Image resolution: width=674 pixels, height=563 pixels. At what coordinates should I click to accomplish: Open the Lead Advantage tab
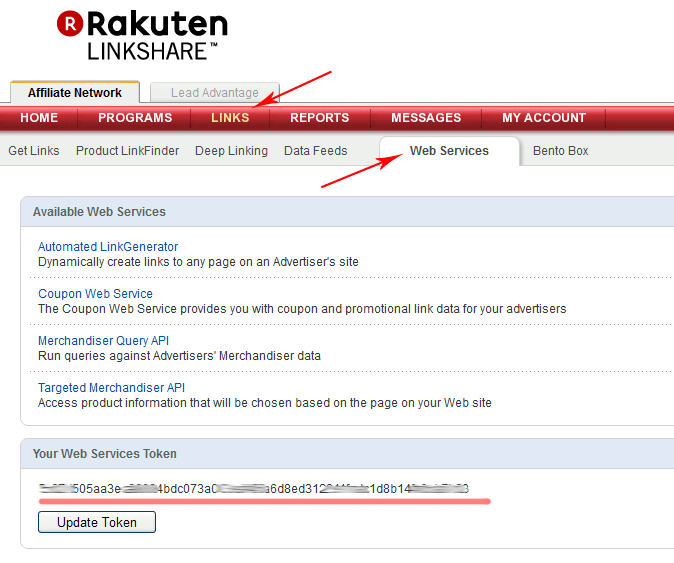(x=214, y=92)
